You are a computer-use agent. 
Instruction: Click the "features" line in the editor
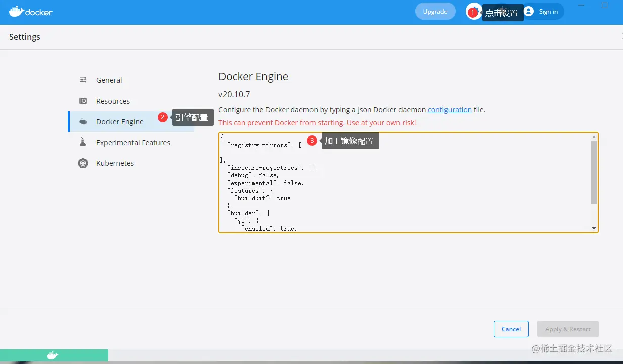[250, 191]
